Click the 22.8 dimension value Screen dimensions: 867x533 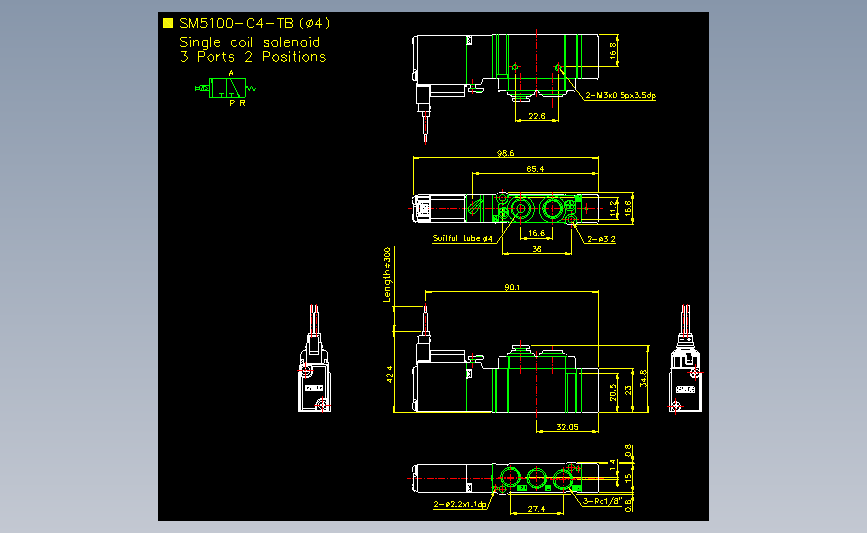[x=536, y=116]
